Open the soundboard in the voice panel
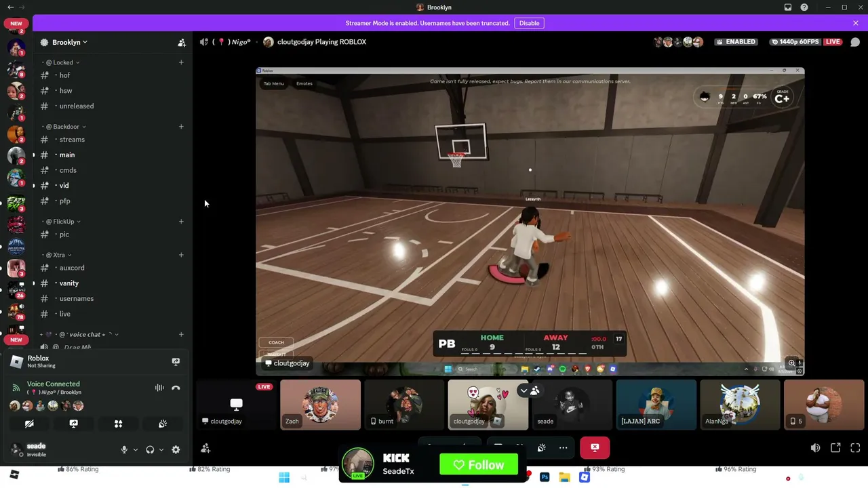The width and height of the screenshot is (868, 488). pyautogui.click(x=163, y=424)
